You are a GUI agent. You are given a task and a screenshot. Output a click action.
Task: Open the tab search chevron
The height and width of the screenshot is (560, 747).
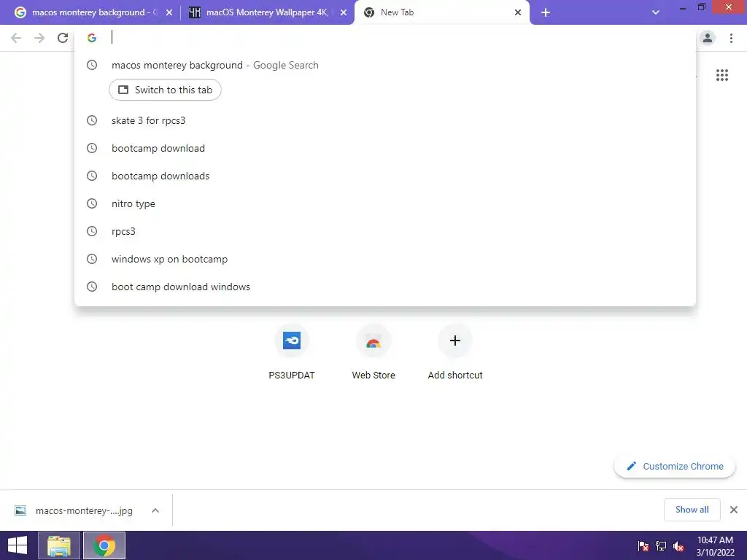click(x=656, y=12)
